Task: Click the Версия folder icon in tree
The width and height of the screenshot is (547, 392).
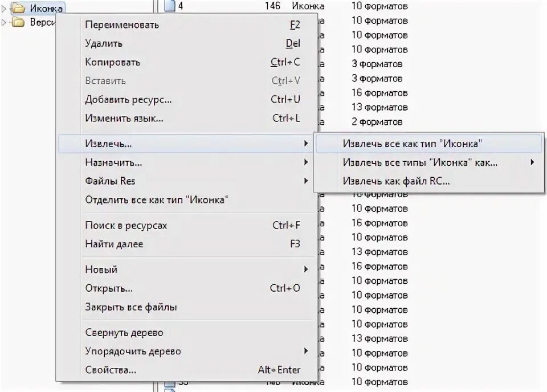Action: click(18, 22)
